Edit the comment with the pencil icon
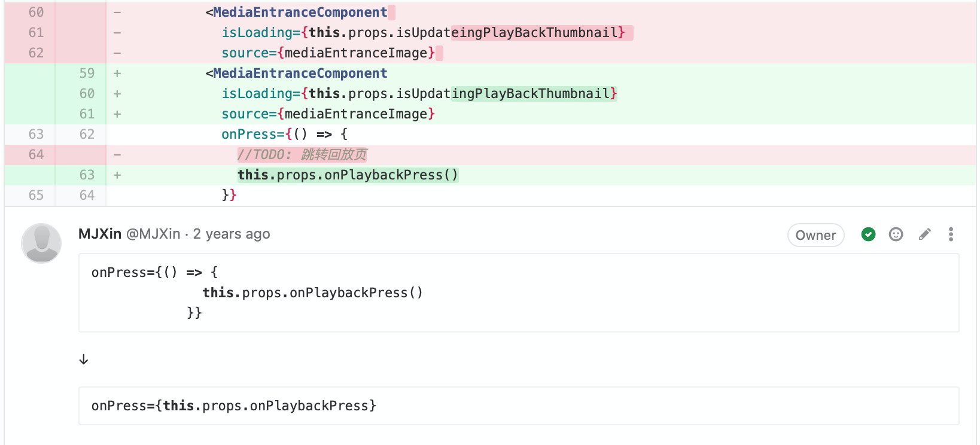This screenshot has height=445, width=980. click(x=924, y=234)
